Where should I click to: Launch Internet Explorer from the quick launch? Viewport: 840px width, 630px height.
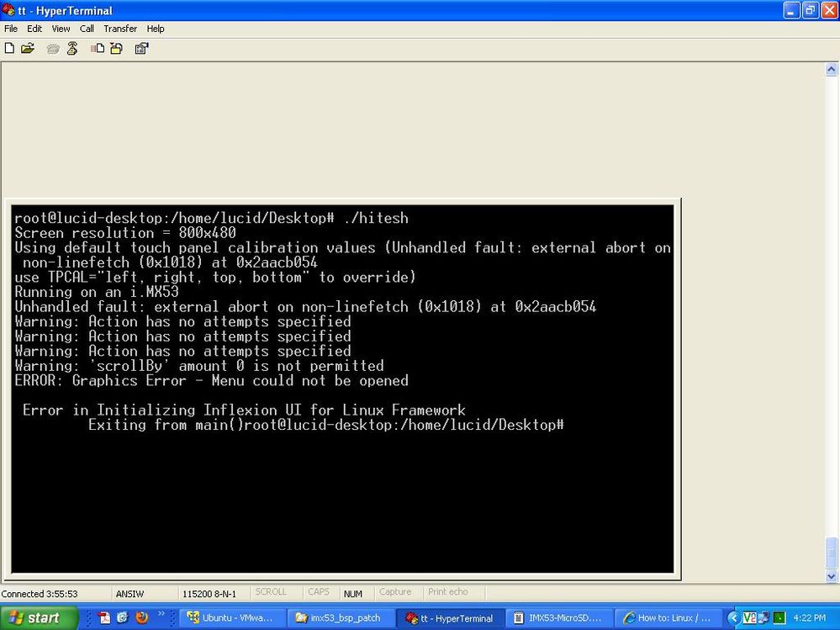[x=123, y=617]
